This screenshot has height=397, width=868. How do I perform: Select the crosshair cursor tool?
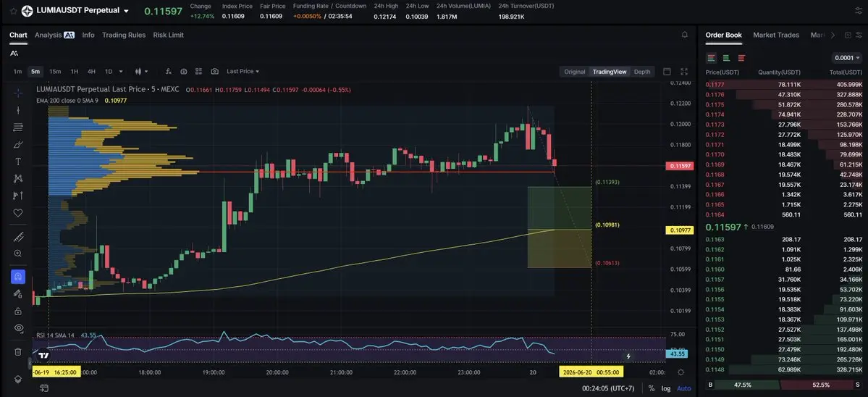pos(18,93)
